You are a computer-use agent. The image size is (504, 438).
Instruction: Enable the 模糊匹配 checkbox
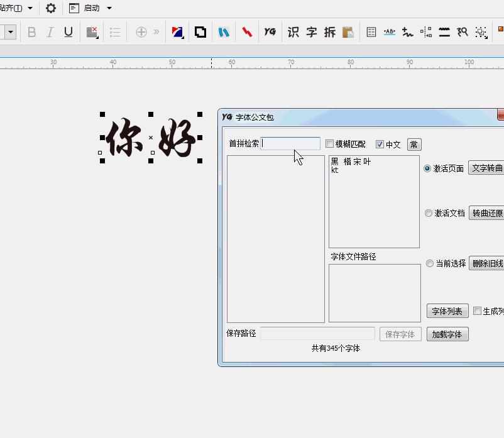click(x=329, y=144)
